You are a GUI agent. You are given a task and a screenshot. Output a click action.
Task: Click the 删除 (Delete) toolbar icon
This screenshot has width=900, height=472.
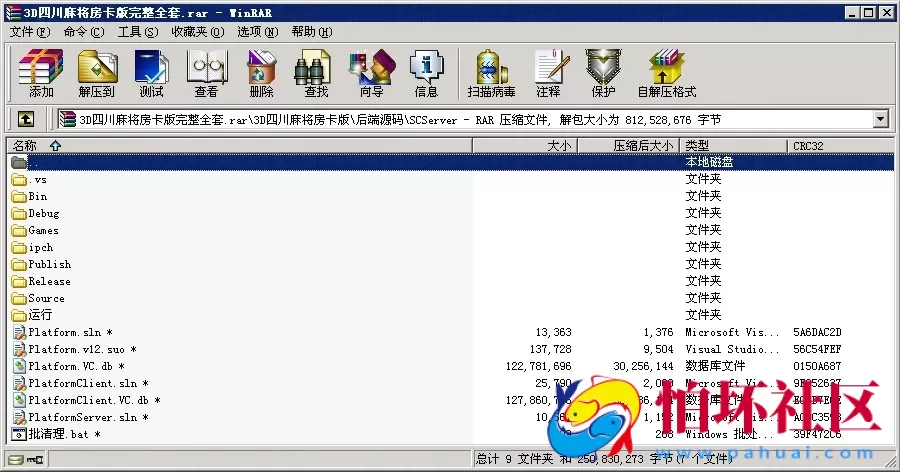(x=261, y=73)
